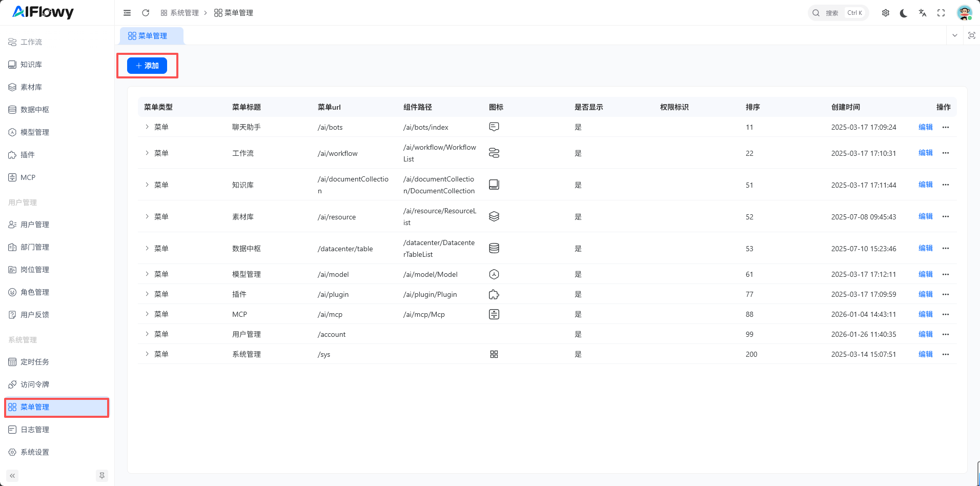Expand the 聊天助手 menu row
Screen dimensions: 980x486
147,127
